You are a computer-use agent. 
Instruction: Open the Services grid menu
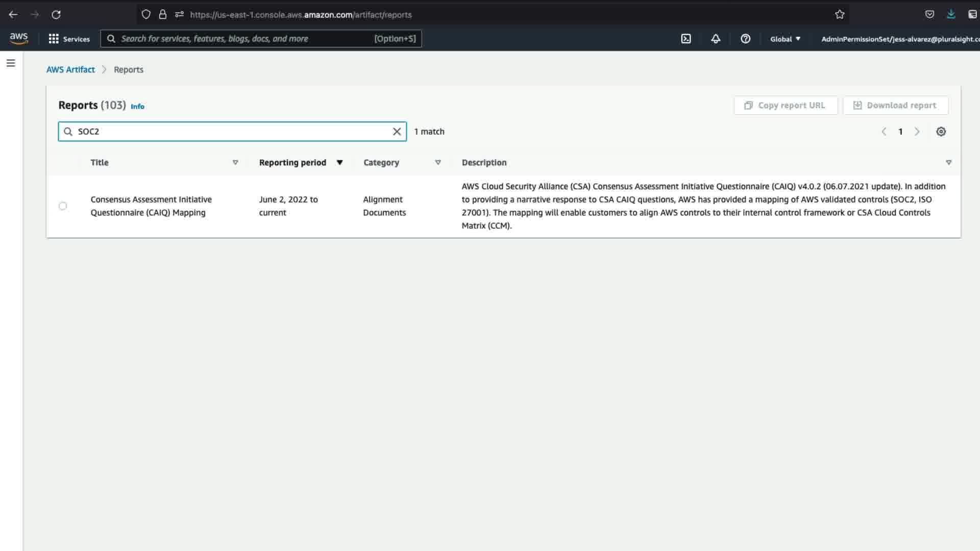[x=69, y=39]
